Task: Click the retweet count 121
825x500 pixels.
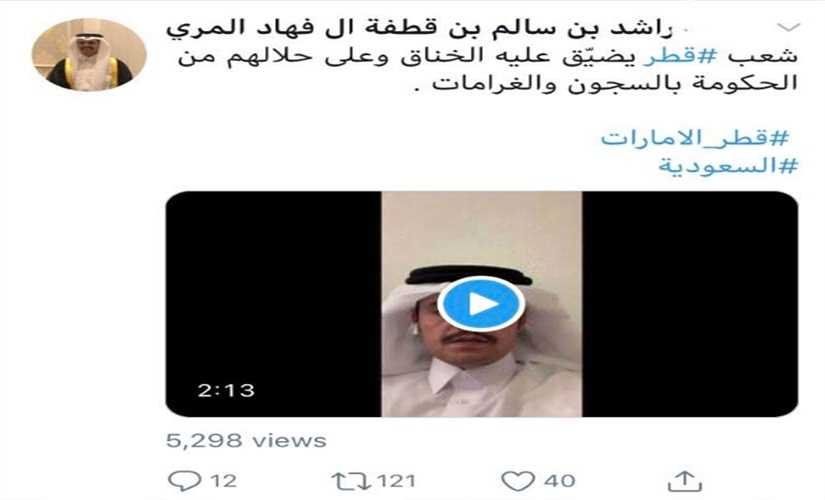Action: [x=396, y=481]
